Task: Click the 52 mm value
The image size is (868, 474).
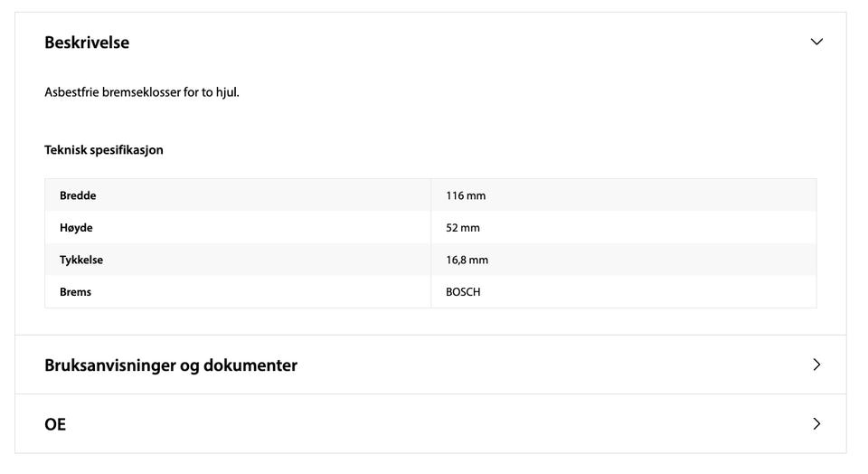Action: (463, 228)
